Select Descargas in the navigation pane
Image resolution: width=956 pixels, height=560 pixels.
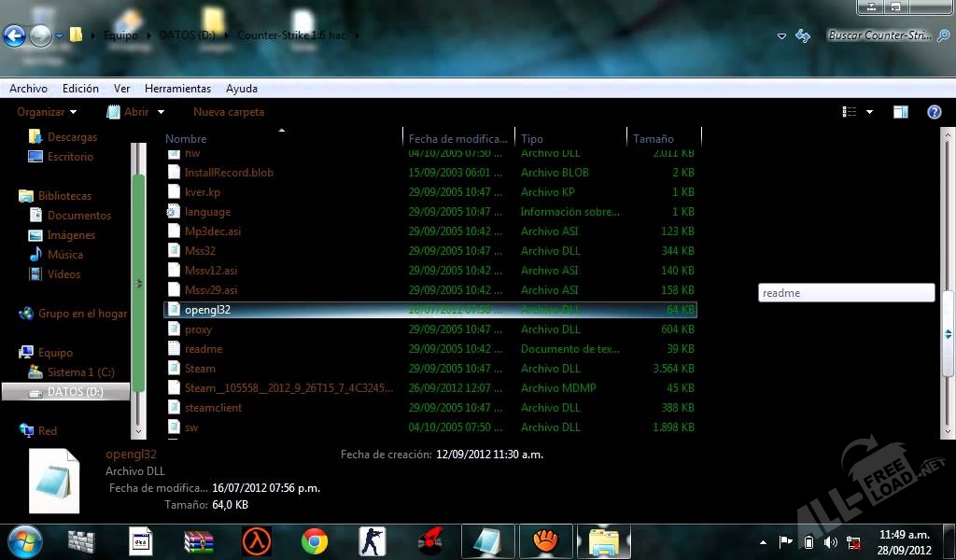point(72,137)
